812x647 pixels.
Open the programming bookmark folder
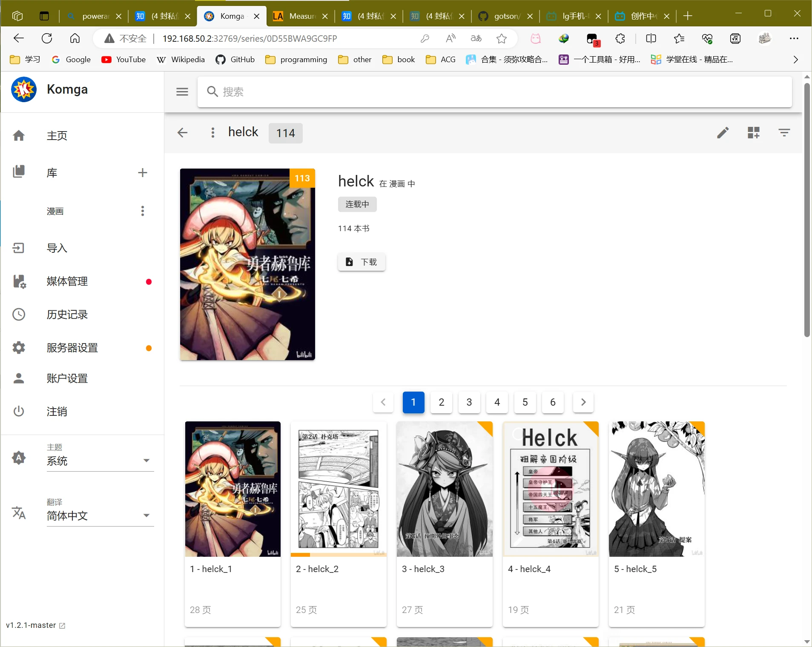pos(296,60)
